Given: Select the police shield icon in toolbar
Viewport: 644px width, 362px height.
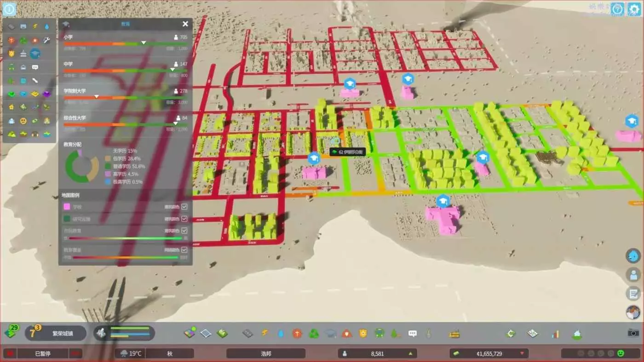Looking at the screenshot, I should pos(363,333).
